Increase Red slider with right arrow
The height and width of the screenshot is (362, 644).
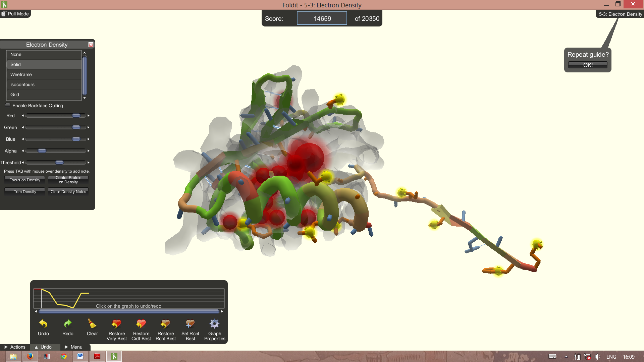tap(89, 116)
